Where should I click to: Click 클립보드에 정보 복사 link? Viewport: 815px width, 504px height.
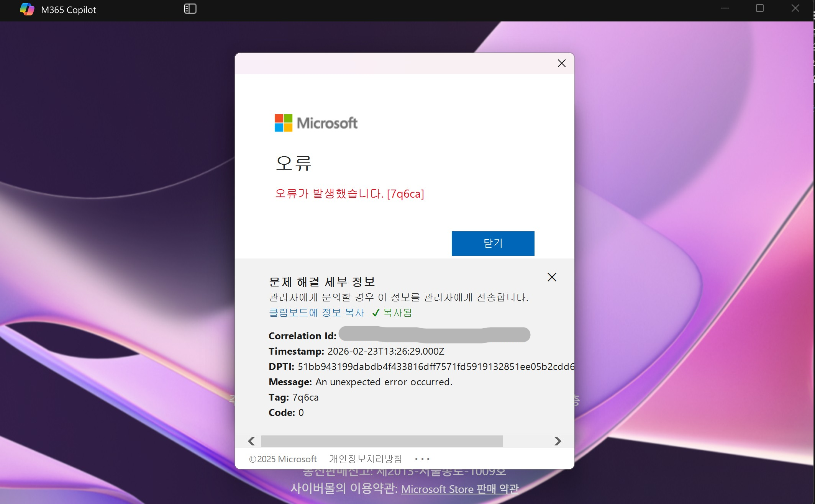coord(316,313)
